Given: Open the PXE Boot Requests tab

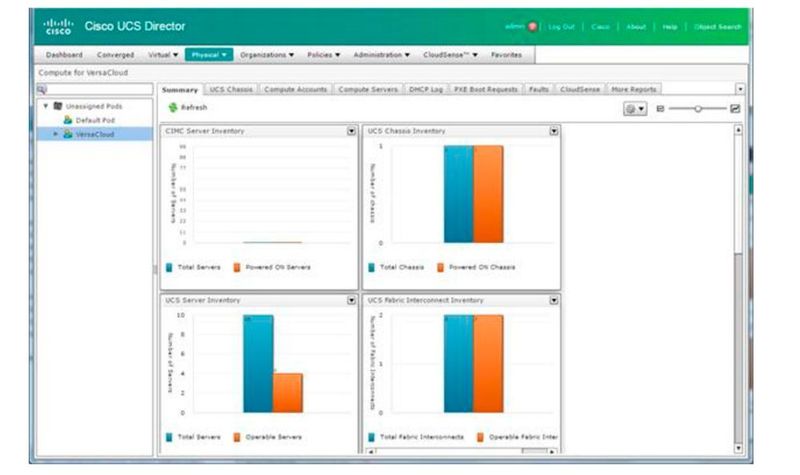Looking at the screenshot, I should [x=486, y=89].
